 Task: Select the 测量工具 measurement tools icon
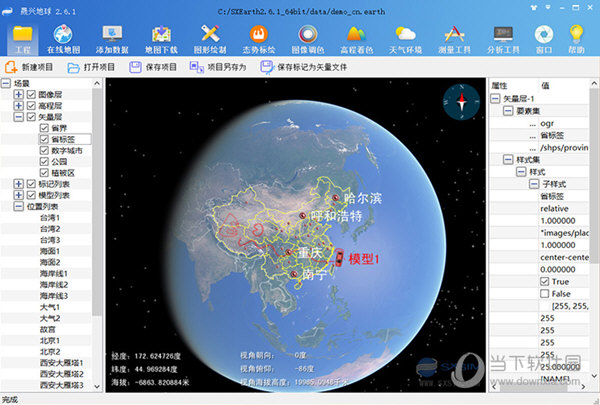(x=454, y=34)
